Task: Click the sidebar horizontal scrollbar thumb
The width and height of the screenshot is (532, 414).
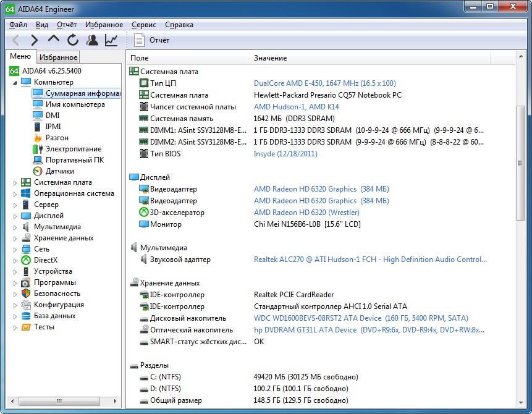Action: [x=59, y=401]
